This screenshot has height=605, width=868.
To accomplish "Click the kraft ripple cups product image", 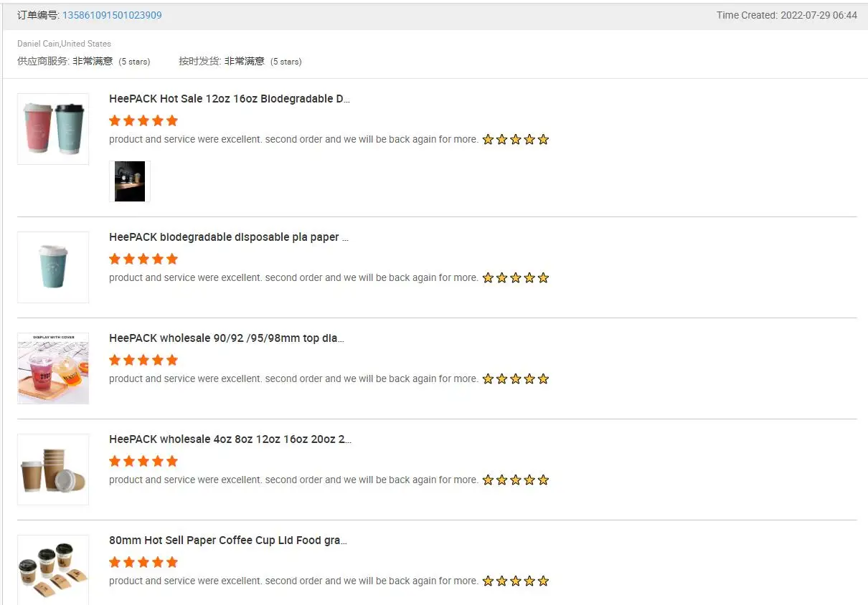I will (x=53, y=470).
